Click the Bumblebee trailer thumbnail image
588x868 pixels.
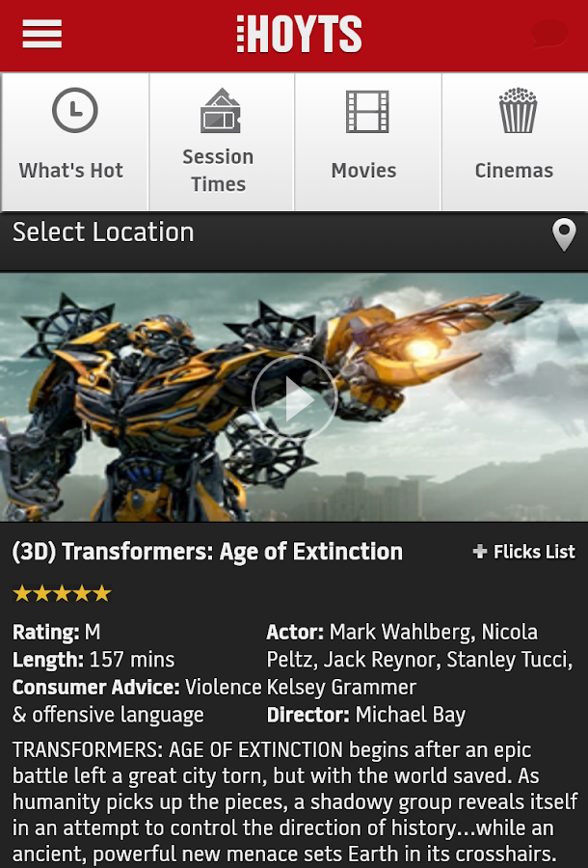pyautogui.click(x=294, y=397)
